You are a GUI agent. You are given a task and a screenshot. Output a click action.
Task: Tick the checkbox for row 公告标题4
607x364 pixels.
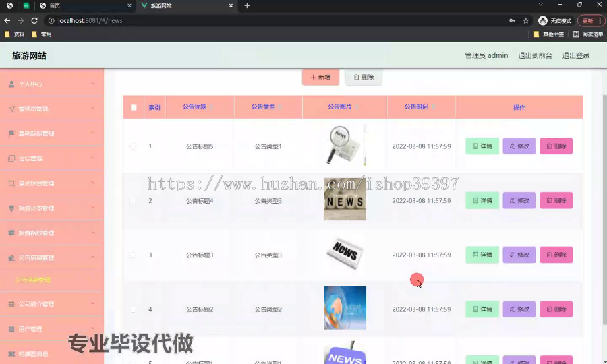[133, 200]
